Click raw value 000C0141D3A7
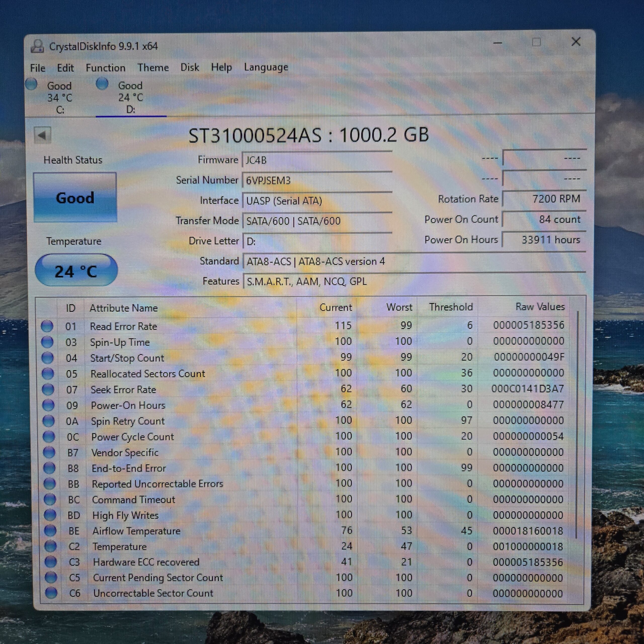 click(x=528, y=389)
